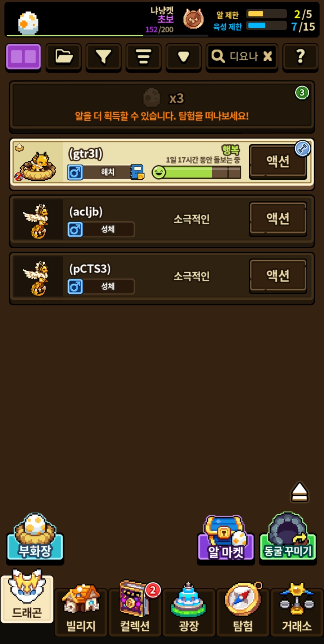Open the question mark help button
The width and height of the screenshot is (324, 644).
coord(300,57)
